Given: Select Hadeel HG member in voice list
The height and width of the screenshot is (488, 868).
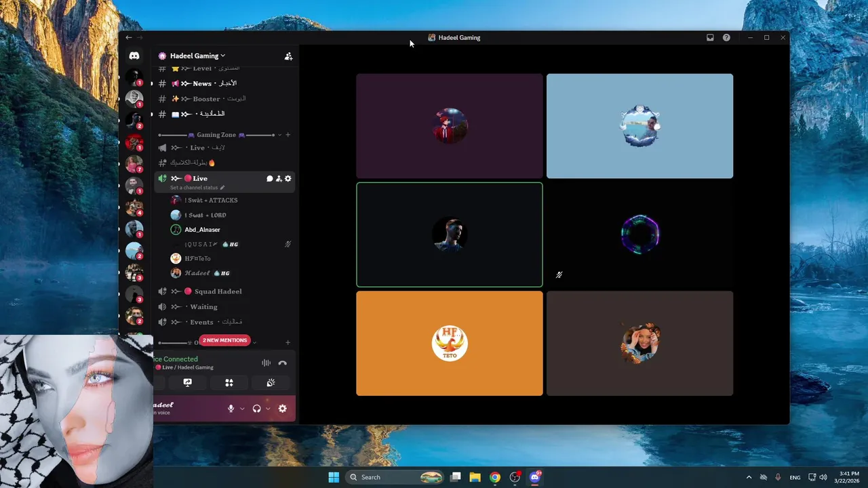Looking at the screenshot, I should pos(231,273).
